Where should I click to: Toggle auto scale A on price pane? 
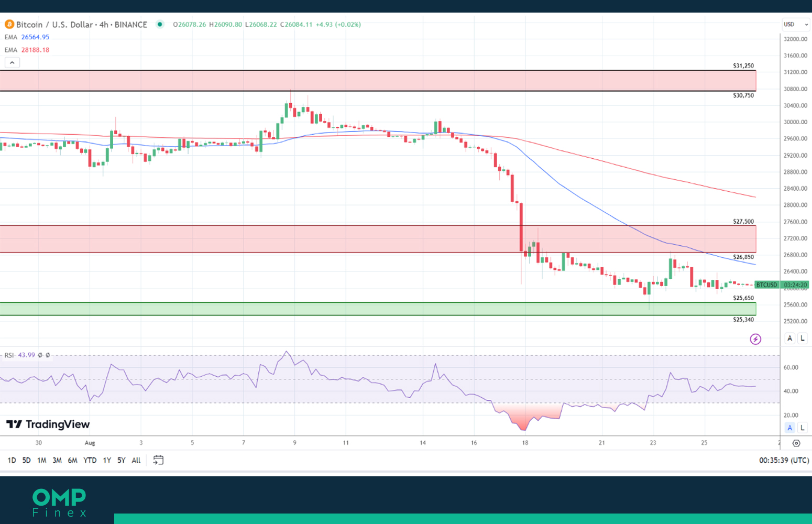click(790, 339)
